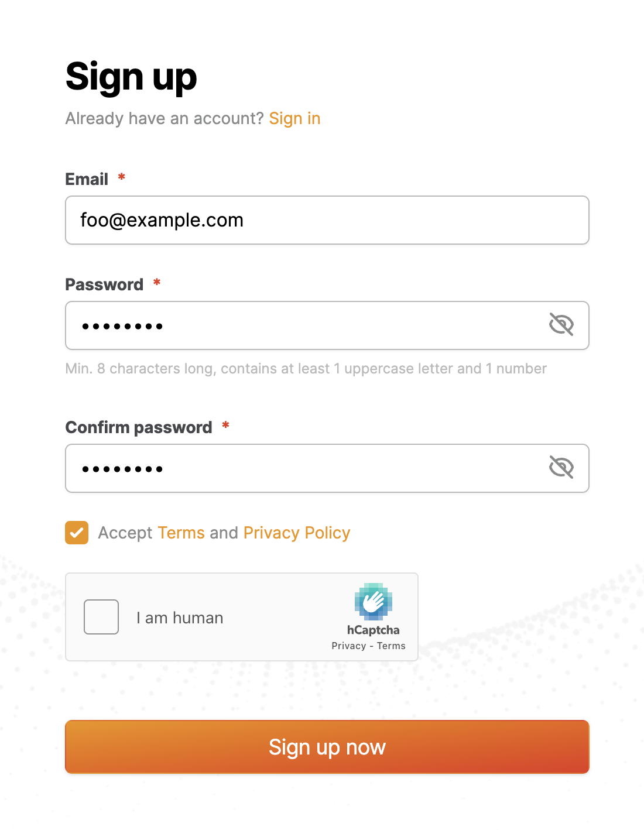Screen dimensions: 644x830
Task: Click into the Confirm password field
Action: coord(304,468)
